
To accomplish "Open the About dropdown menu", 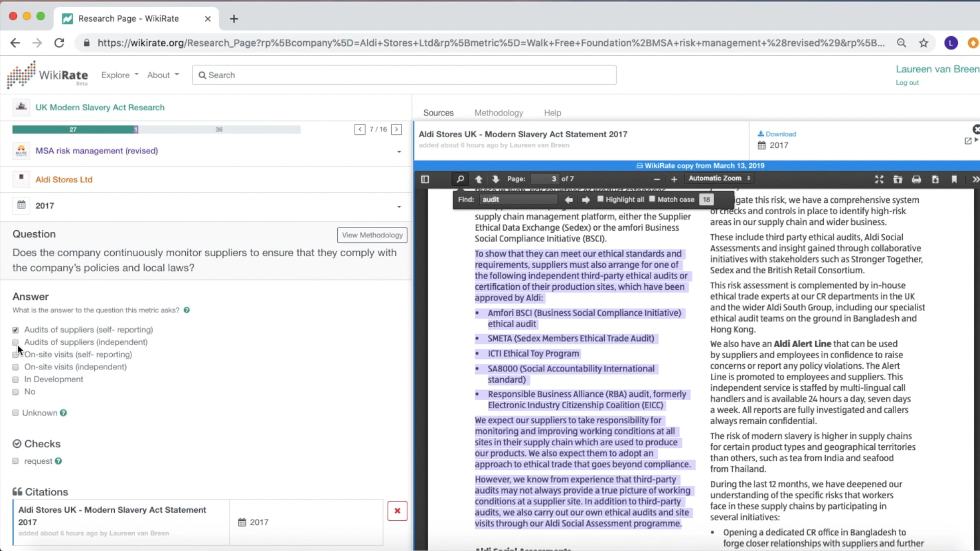I will 163,75.
